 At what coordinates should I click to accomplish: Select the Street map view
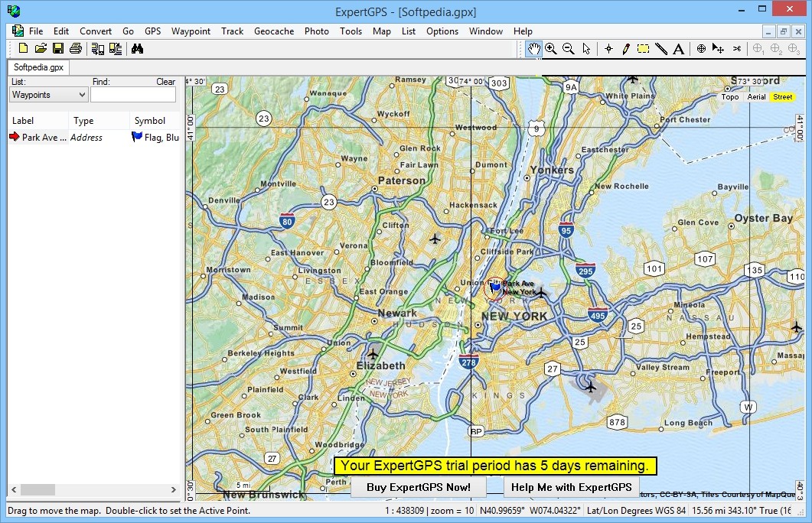pyautogui.click(x=782, y=97)
